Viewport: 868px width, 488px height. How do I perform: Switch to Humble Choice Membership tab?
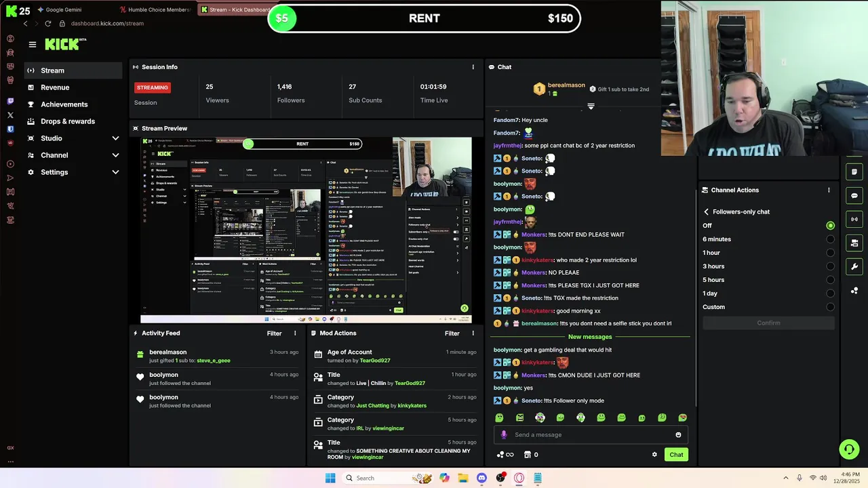pyautogui.click(x=155, y=9)
